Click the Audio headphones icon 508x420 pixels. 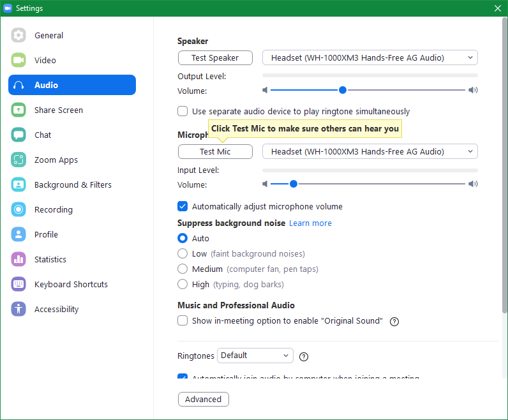(19, 85)
